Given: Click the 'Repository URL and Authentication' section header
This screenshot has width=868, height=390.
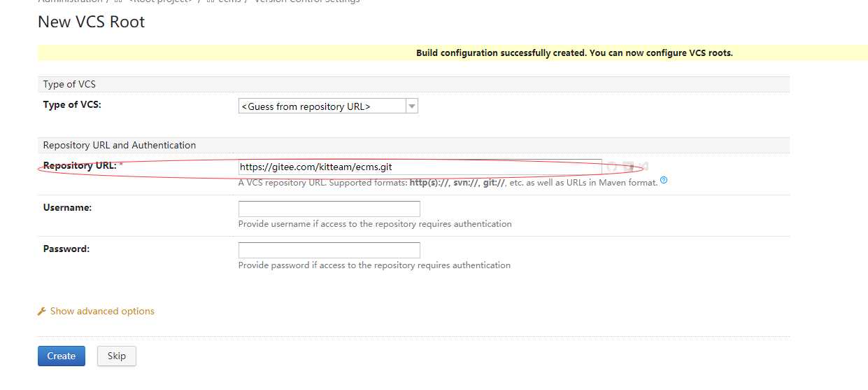Looking at the screenshot, I should (x=120, y=145).
